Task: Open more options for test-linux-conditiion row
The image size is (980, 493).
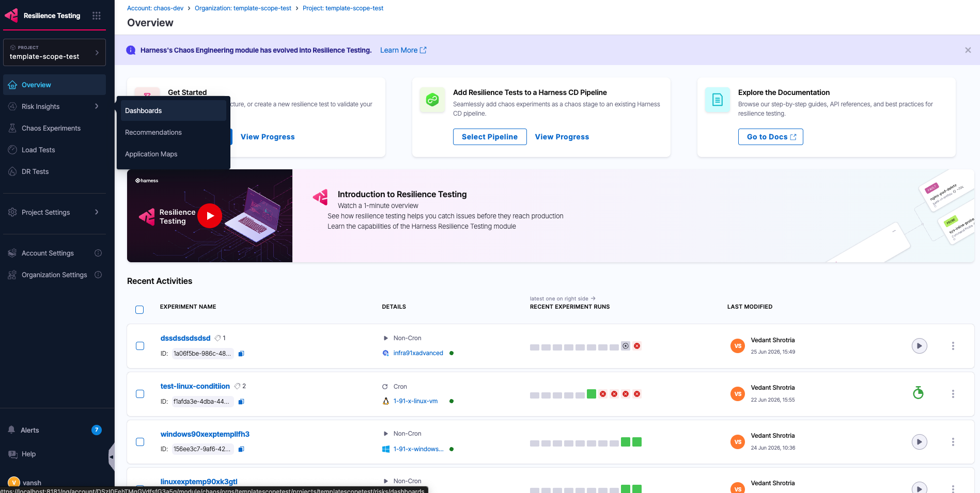Action: (x=953, y=394)
